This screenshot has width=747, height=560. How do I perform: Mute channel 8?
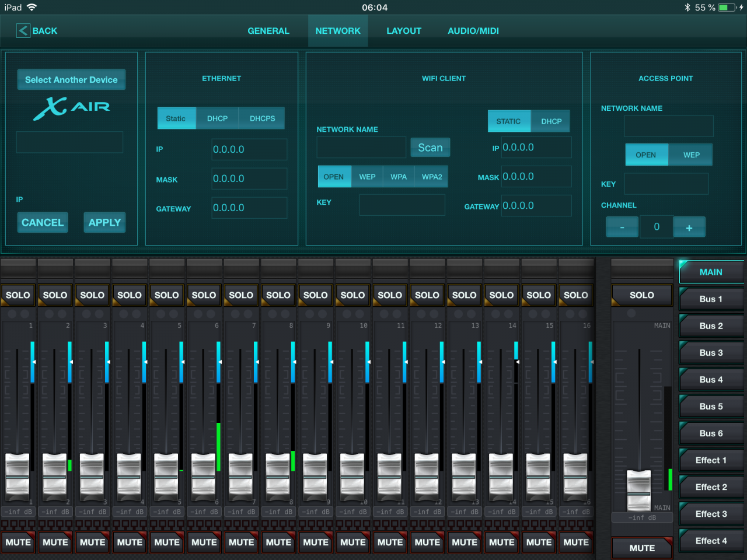tap(278, 542)
